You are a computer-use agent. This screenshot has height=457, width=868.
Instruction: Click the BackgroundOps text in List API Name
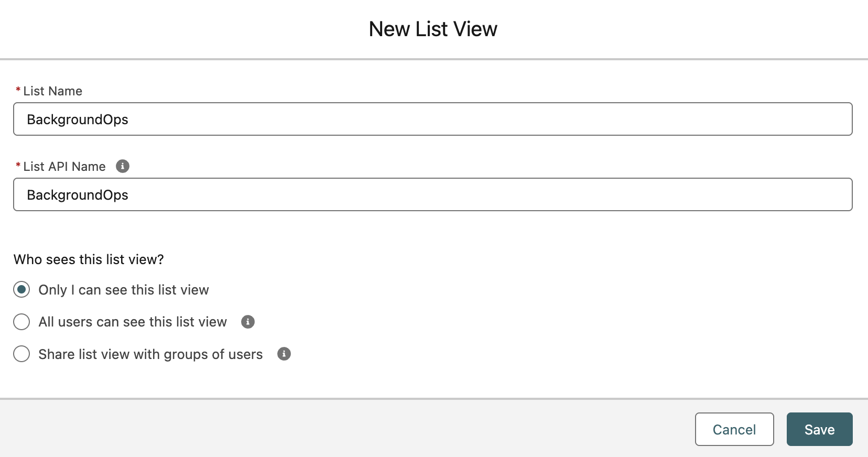tap(78, 195)
